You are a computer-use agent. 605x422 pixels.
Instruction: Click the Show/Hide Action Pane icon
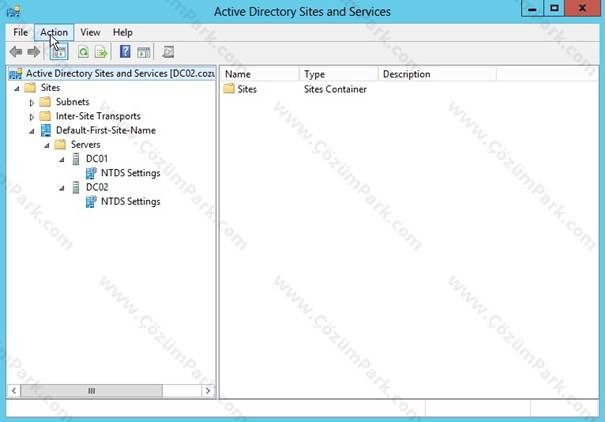(144, 52)
